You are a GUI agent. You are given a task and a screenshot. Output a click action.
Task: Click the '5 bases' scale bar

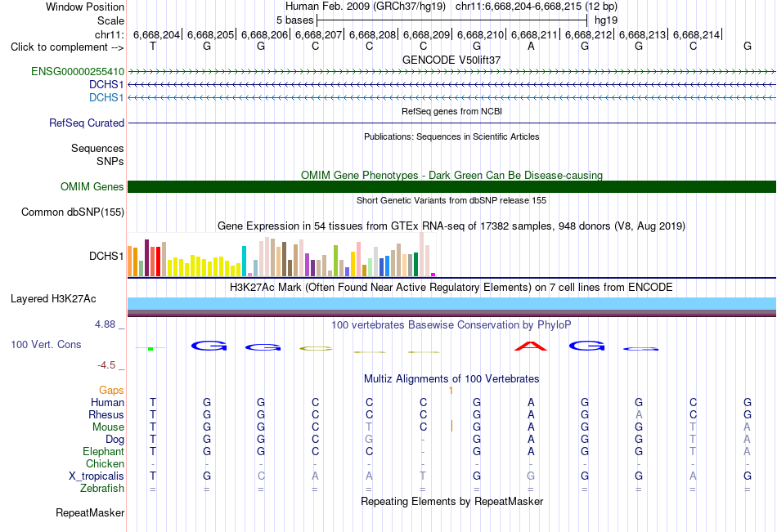click(x=452, y=20)
